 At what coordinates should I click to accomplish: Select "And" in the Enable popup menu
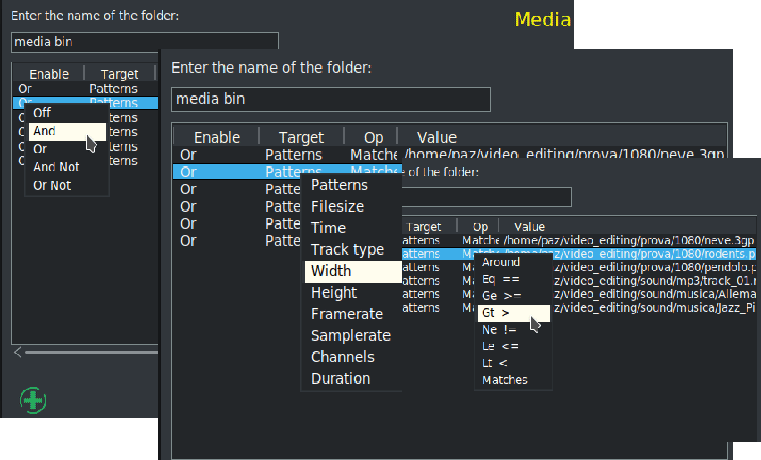(45, 131)
